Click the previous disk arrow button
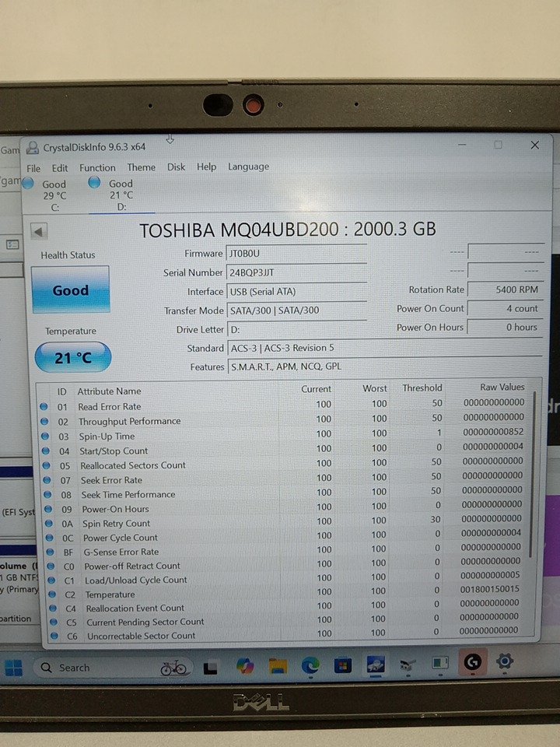Image resolution: width=560 pixels, height=747 pixels. tap(39, 232)
